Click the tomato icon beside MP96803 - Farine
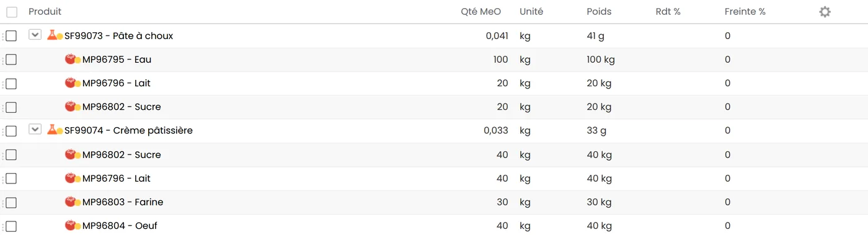868x235 pixels. click(x=70, y=202)
